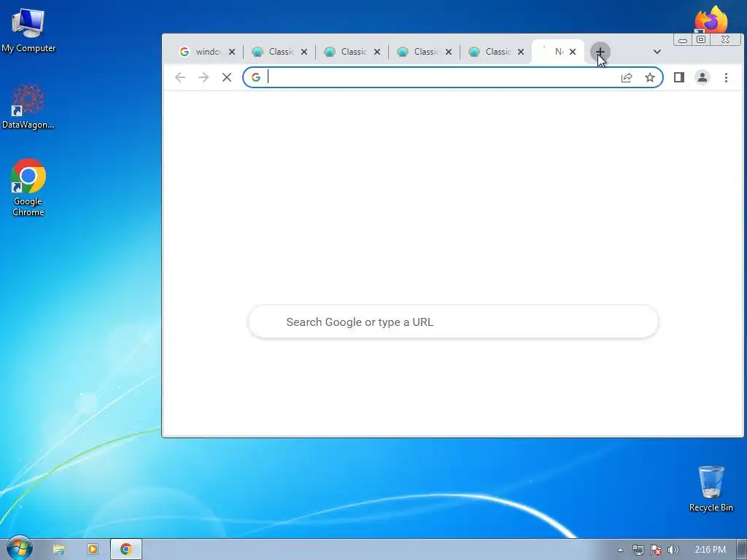
Task: Open Windows Explorer from the taskbar
Action: [58, 549]
